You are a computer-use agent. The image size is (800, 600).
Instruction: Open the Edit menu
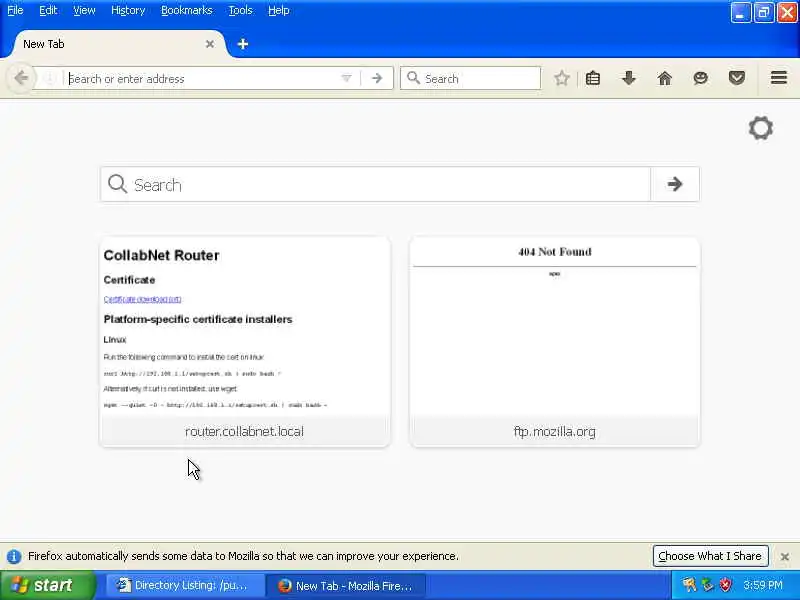(48, 10)
